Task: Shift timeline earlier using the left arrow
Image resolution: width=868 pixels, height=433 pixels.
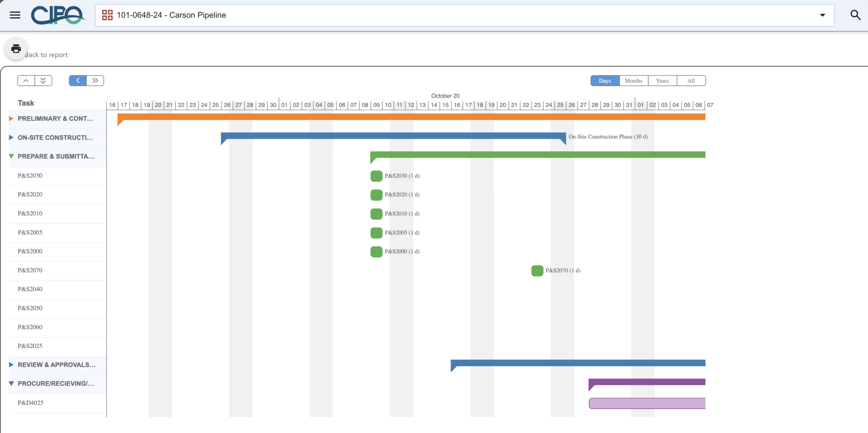Action: click(x=78, y=80)
